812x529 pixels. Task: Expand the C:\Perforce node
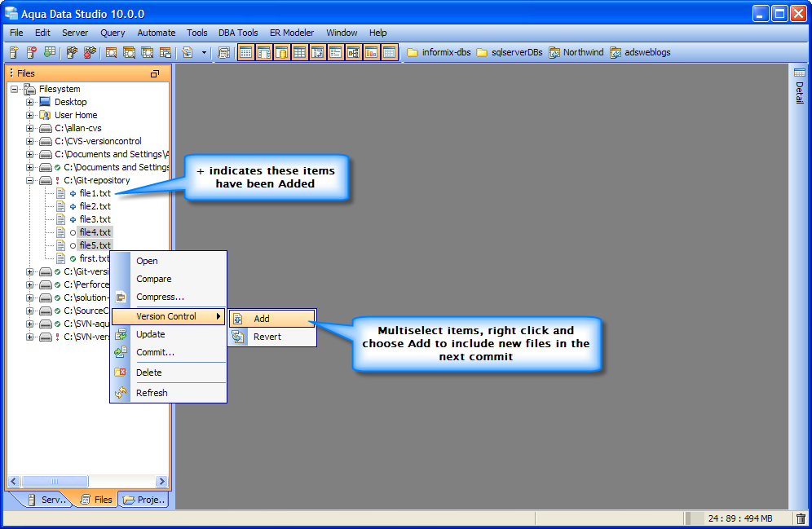coord(29,284)
